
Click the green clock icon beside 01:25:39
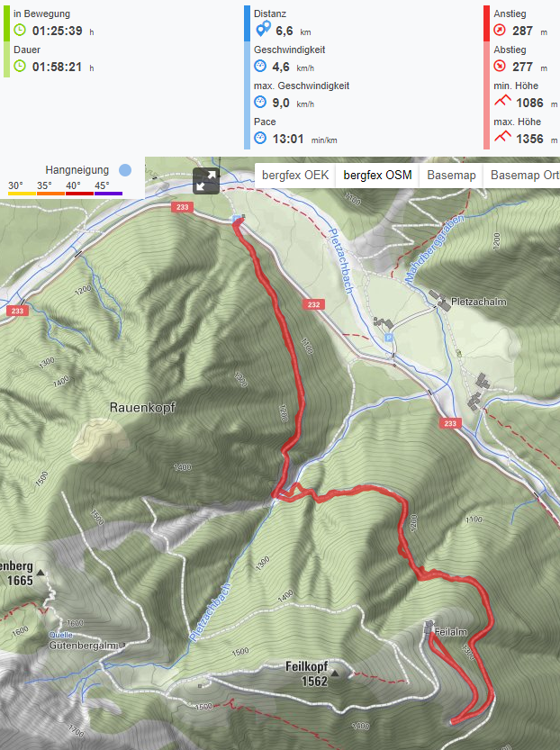[20, 30]
